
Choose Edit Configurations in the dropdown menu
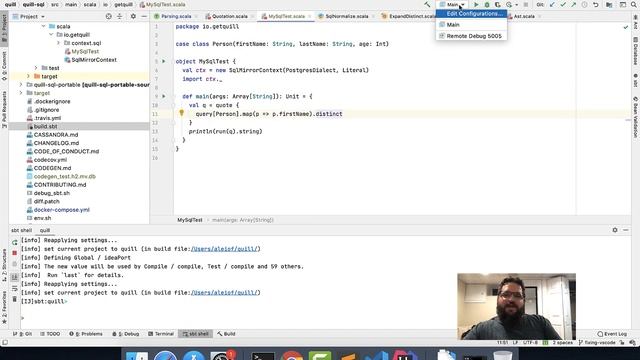tap(471, 13)
